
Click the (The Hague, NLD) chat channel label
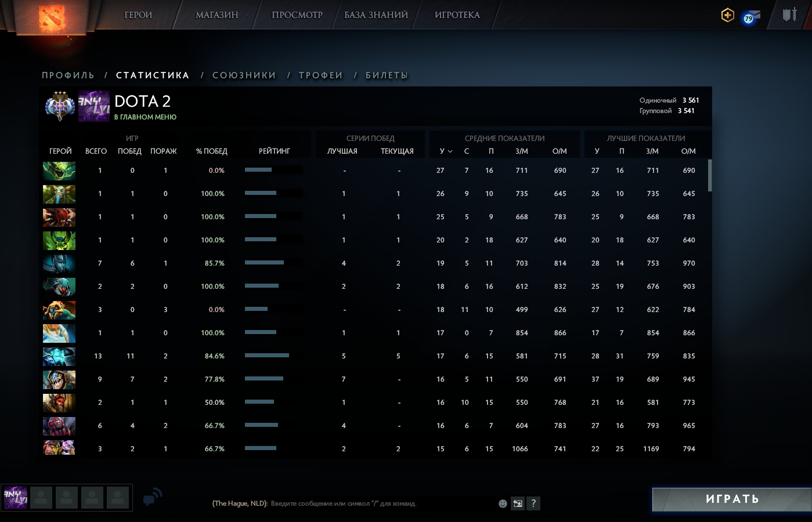point(240,503)
